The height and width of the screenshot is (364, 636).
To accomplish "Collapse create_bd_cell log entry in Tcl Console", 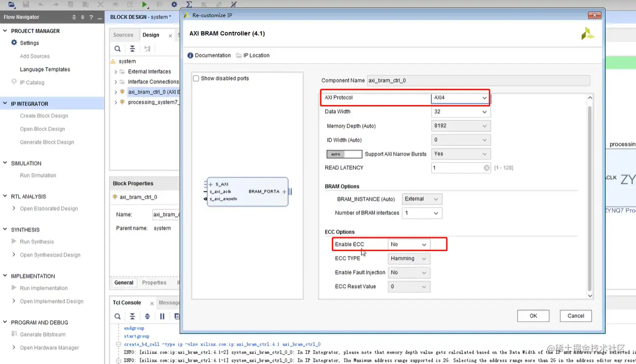I will pos(118,344).
